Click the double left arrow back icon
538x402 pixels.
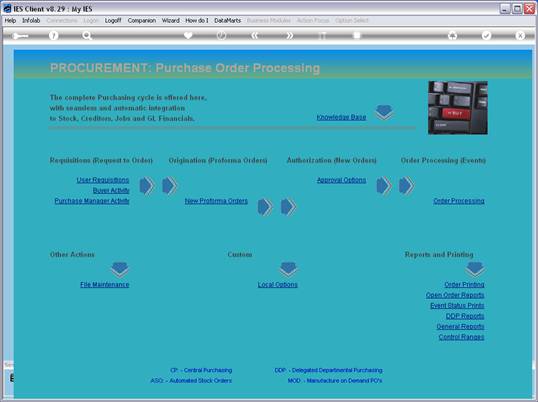click(255, 35)
